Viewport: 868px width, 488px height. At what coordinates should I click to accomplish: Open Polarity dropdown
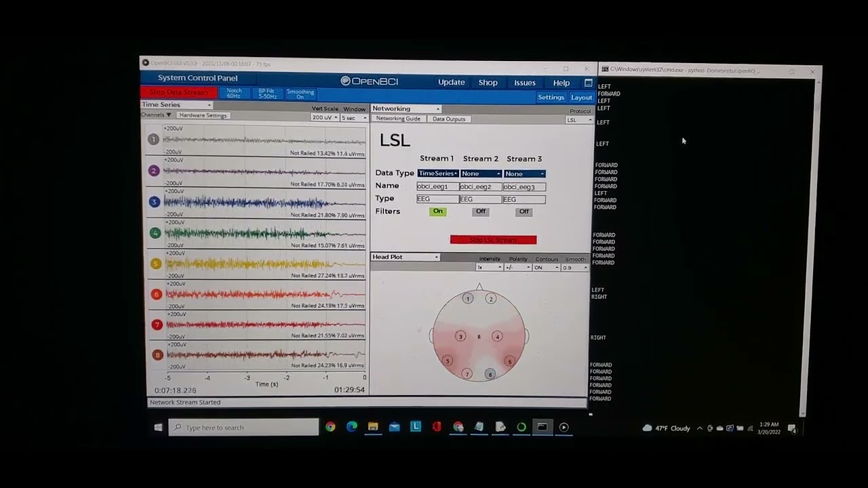click(x=517, y=268)
